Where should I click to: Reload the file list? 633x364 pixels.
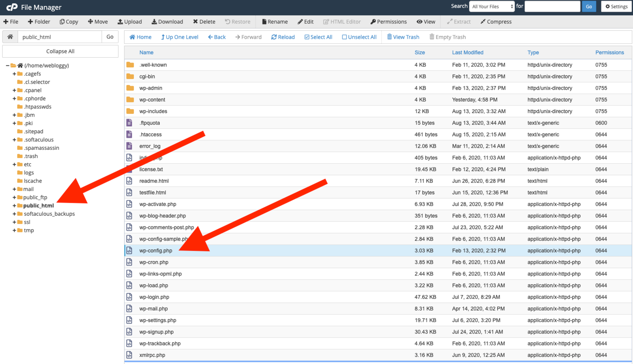[x=283, y=37]
